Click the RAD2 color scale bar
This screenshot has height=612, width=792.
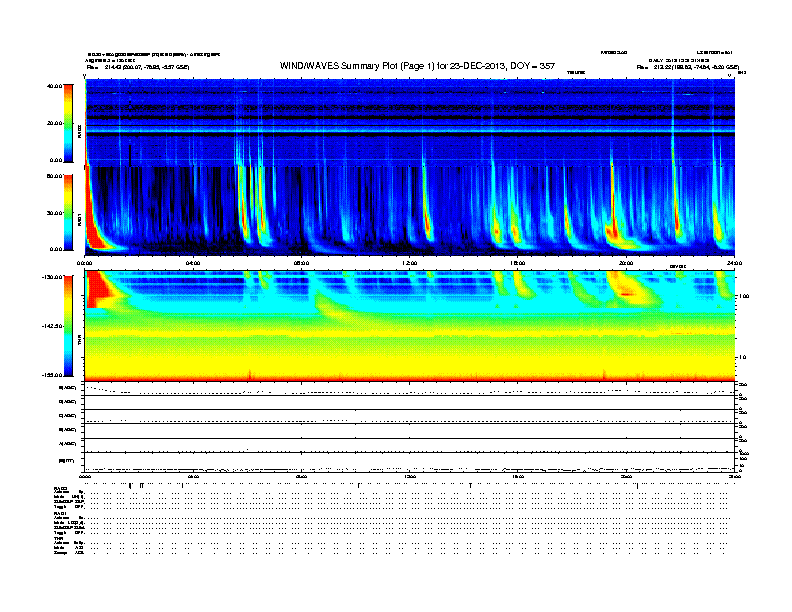coord(68,123)
